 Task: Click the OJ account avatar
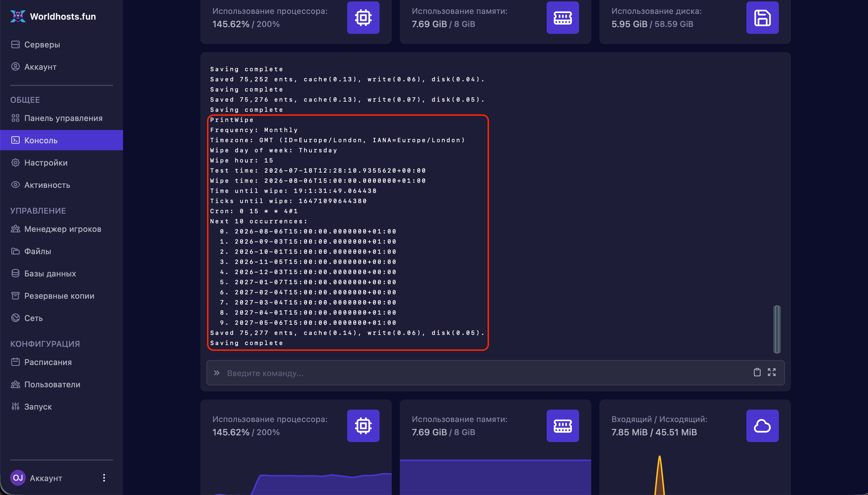tap(18, 478)
